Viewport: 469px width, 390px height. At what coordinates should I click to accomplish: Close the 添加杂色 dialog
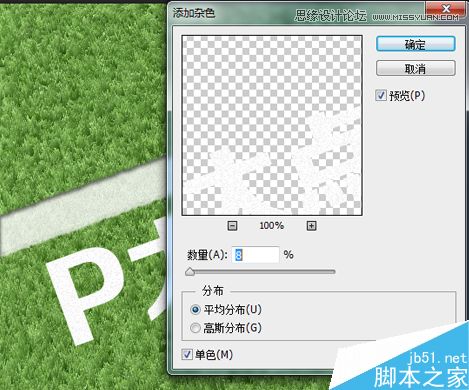coord(446,8)
